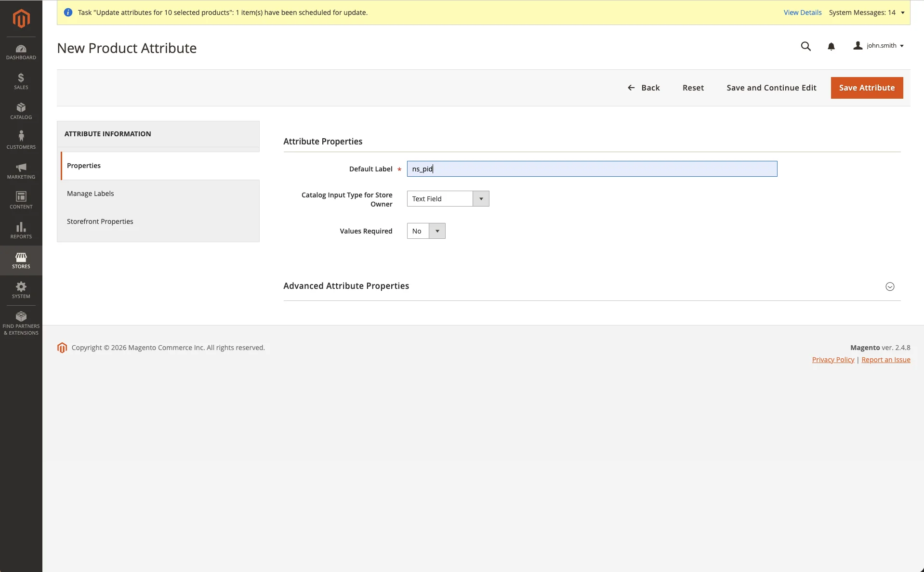Viewport: 924px width, 572px height.
Task: Open the Values Required dropdown
Action: (x=426, y=231)
